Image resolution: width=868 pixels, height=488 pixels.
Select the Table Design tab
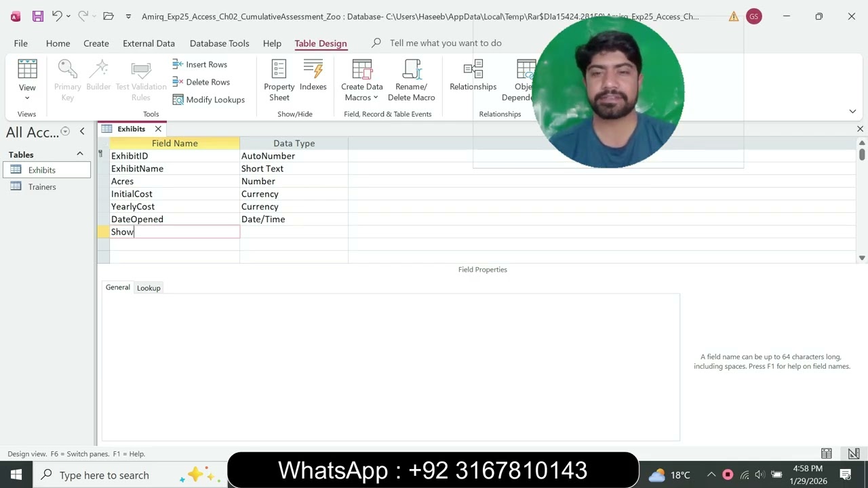pos(321,43)
